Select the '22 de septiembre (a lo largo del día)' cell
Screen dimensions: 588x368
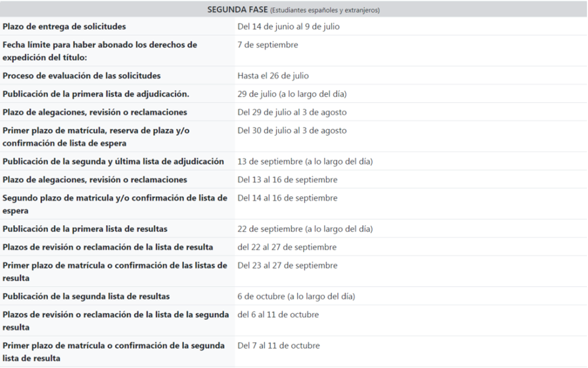[x=305, y=229]
